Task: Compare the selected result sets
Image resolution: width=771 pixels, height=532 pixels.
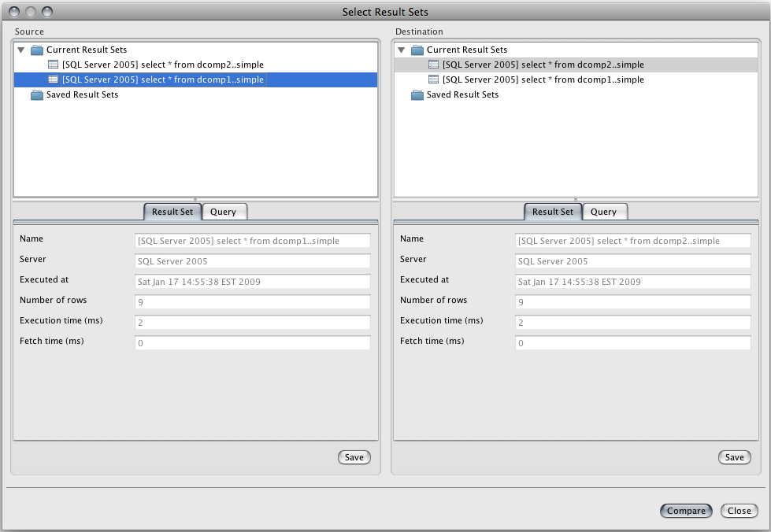Action: click(686, 511)
